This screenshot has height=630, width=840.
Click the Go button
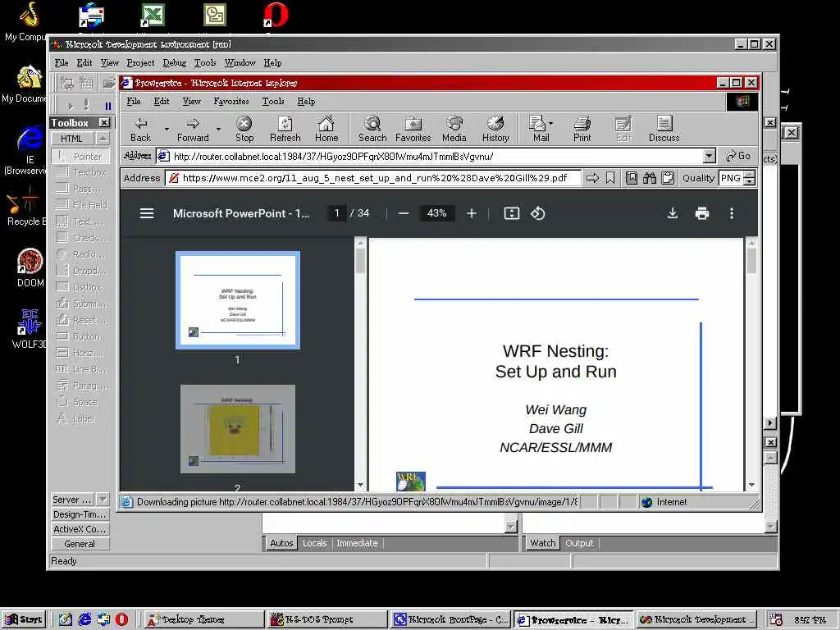click(738, 156)
